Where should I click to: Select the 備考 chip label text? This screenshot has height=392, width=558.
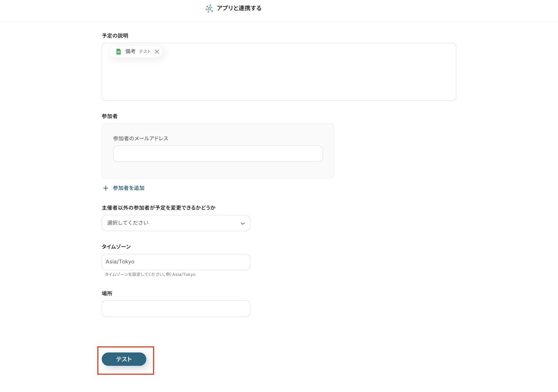130,52
